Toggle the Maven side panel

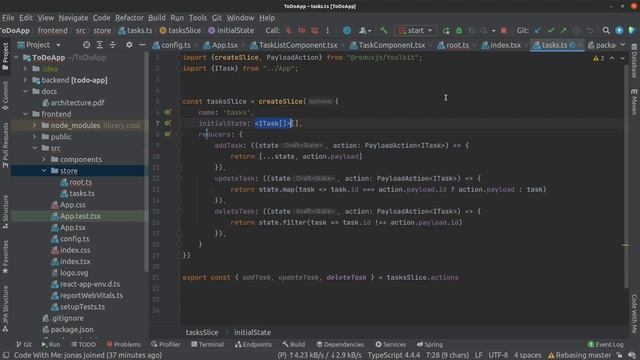634,102
